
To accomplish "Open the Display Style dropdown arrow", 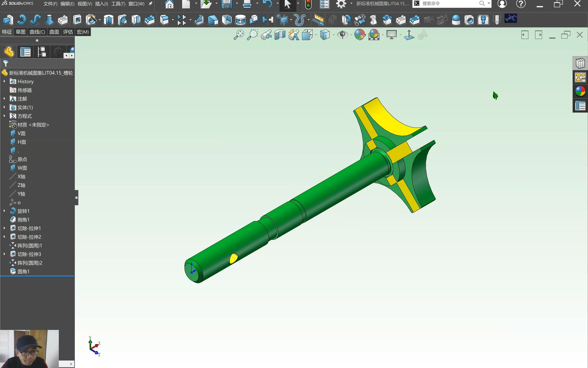I will tap(333, 35).
